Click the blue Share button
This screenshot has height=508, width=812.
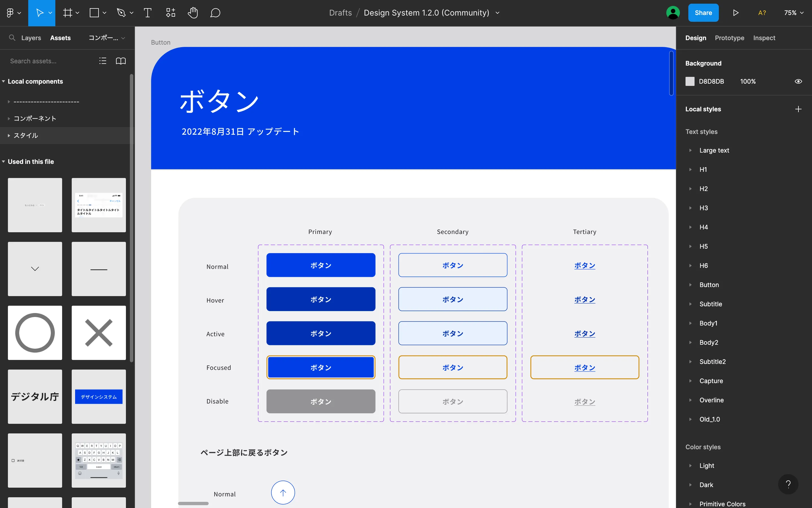703,13
